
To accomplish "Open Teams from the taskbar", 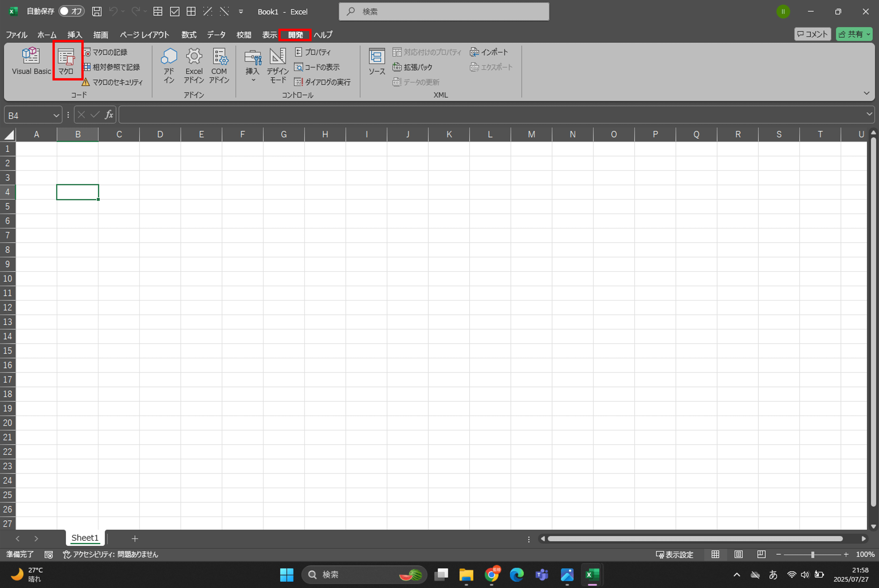I will click(x=542, y=574).
